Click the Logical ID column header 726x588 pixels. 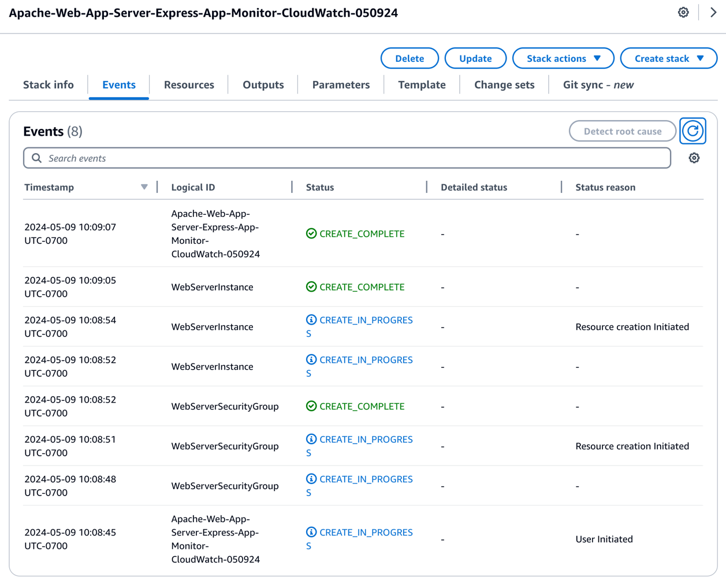point(193,187)
